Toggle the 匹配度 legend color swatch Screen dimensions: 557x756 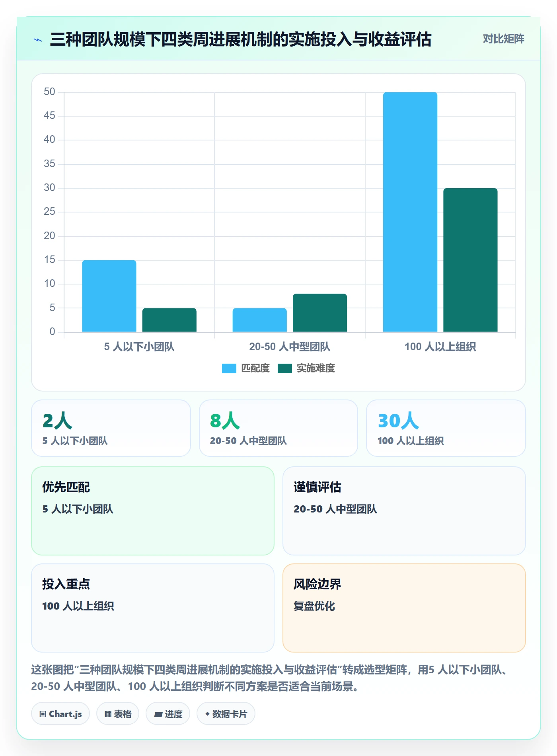(229, 368)
